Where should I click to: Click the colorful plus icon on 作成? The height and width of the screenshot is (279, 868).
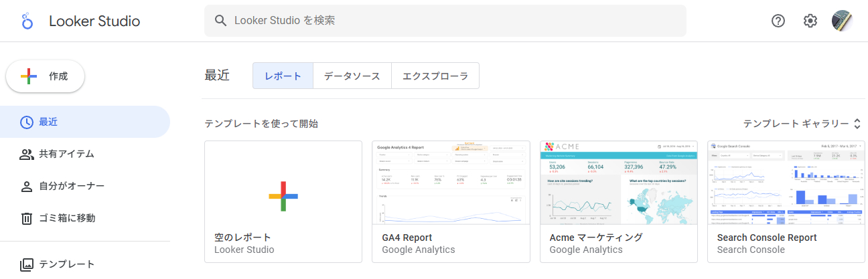[x=29, y=76]
